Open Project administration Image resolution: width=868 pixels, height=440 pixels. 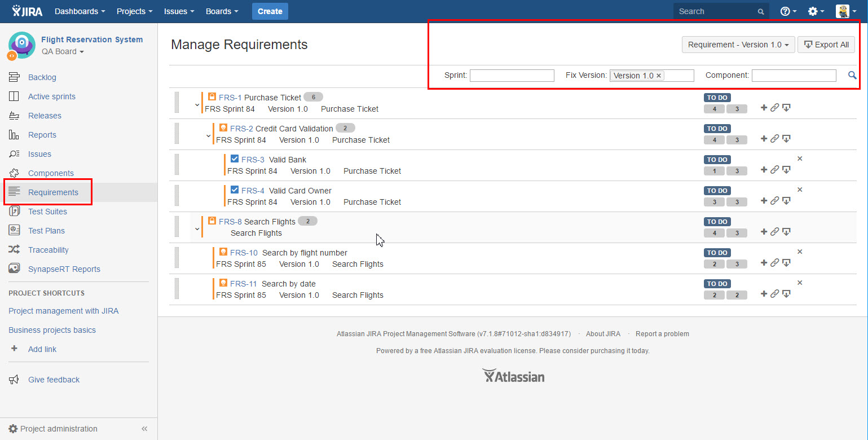59,429
